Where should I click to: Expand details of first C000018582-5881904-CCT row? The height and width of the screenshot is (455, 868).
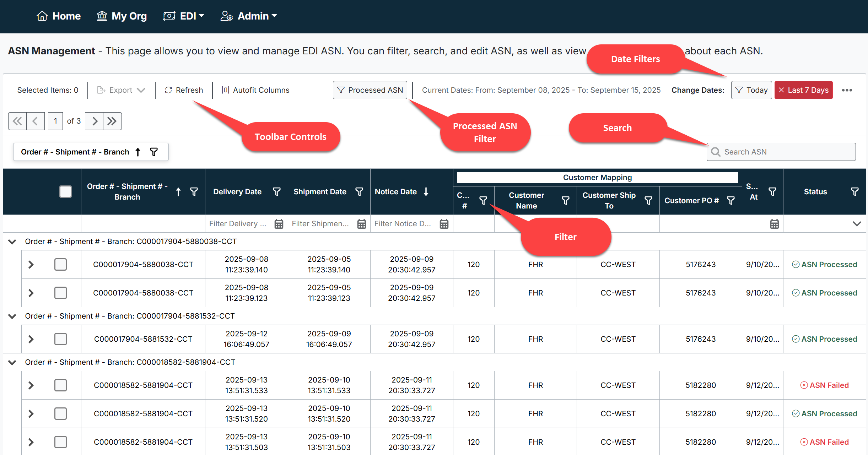(x=31, y=385)
